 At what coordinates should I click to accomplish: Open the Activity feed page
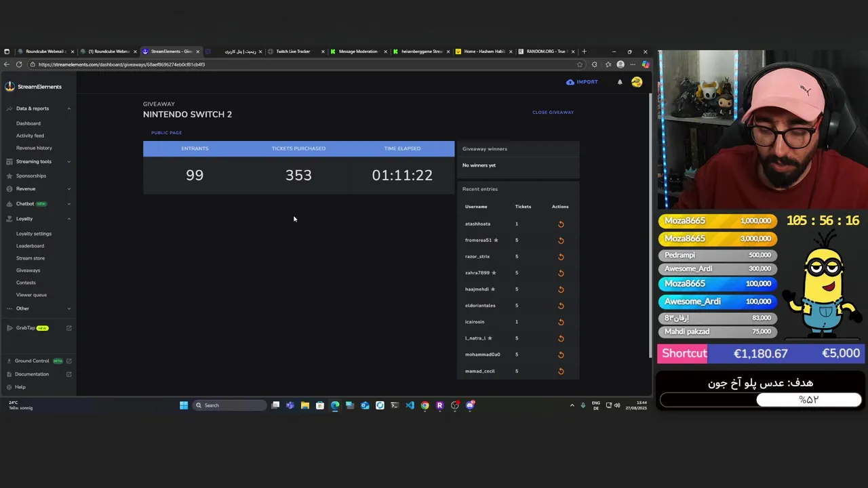[x=30, y=136]
